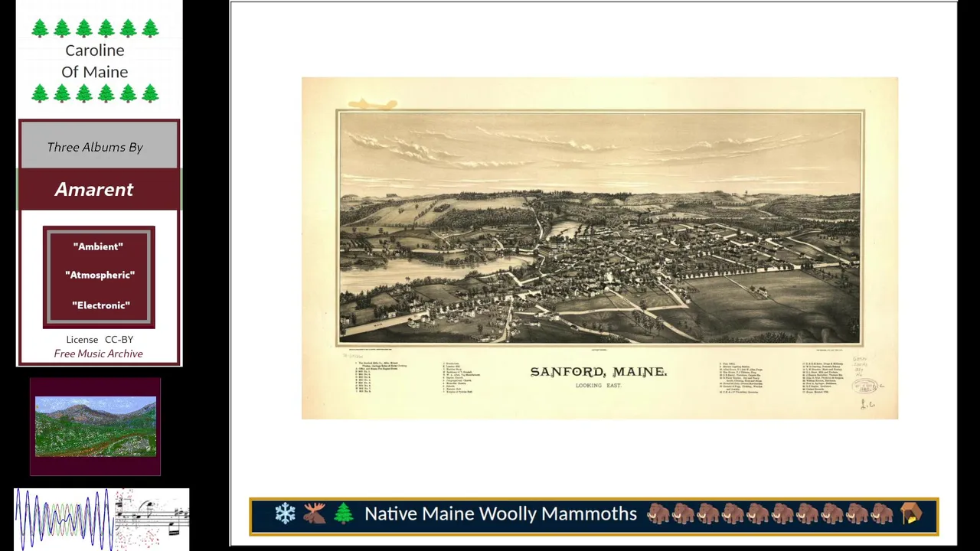The height and width of the screenshot is (551, 980).
Task: Click the 'SANFORD, MAINE.' map title
Action: [599, 372]
